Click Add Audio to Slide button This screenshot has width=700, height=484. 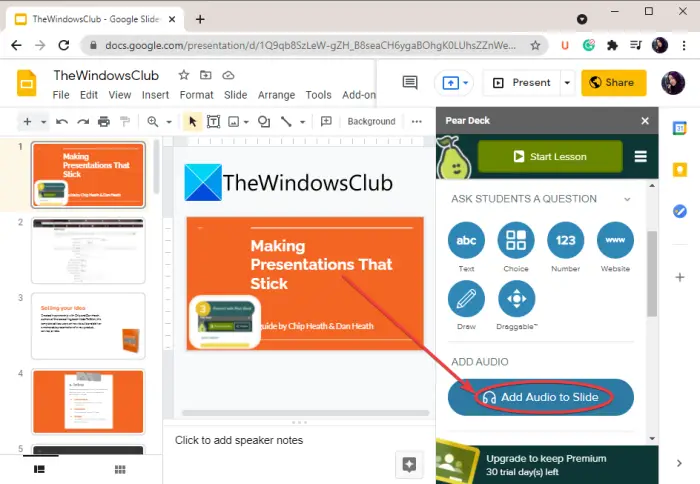tap(541, 397)
